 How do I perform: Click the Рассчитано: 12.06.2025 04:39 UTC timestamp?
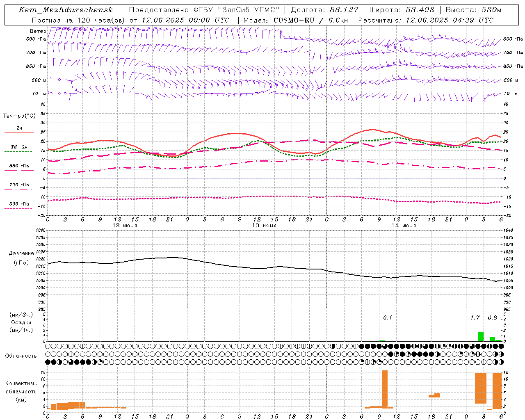[426, 20]
